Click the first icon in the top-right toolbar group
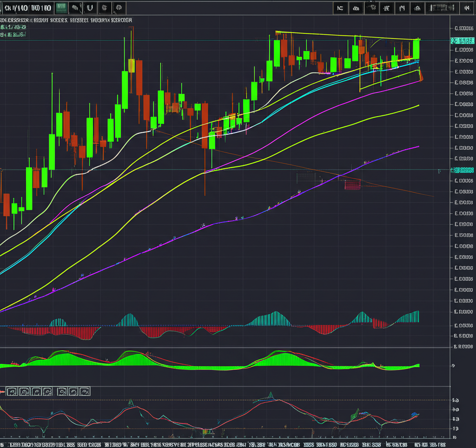The height and width of the screenshot is (448, 476). click(340, 7)
